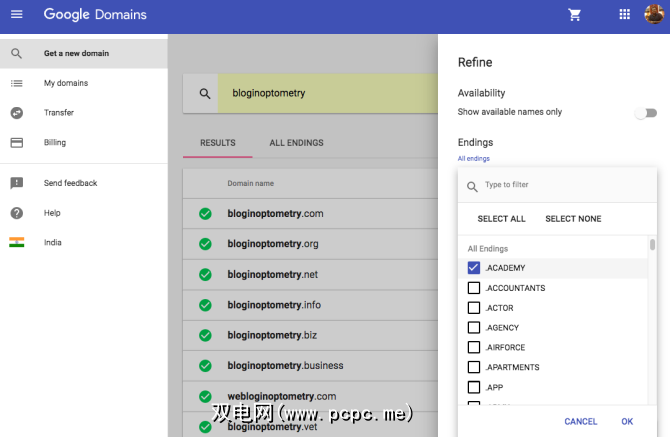Check the .AIRFORCE ending checkbox
Screen dimensions: 670x437
tap(474, 347)
